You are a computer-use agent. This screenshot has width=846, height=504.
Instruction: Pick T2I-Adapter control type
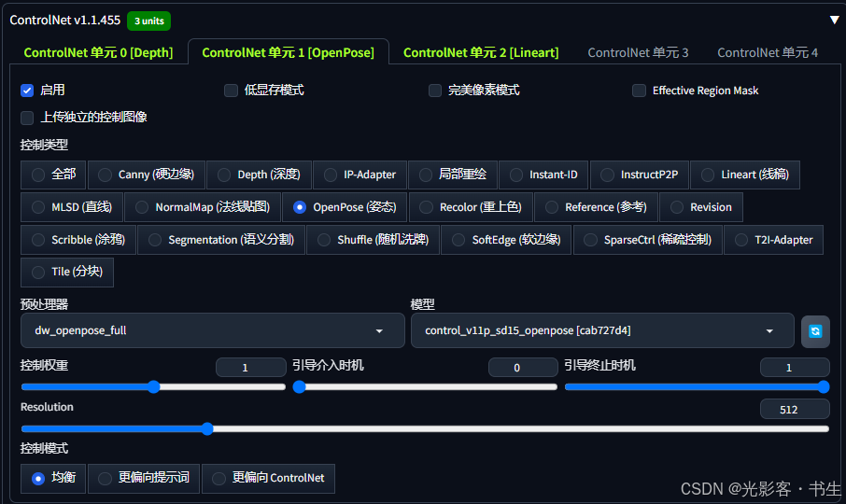click(x=774, y=240)
